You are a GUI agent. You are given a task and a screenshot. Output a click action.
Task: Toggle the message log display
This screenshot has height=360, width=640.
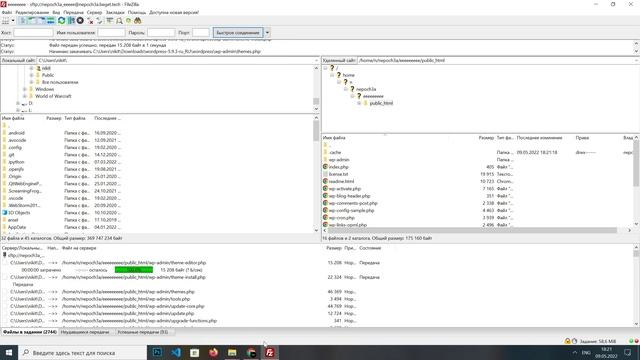point(23,20)
